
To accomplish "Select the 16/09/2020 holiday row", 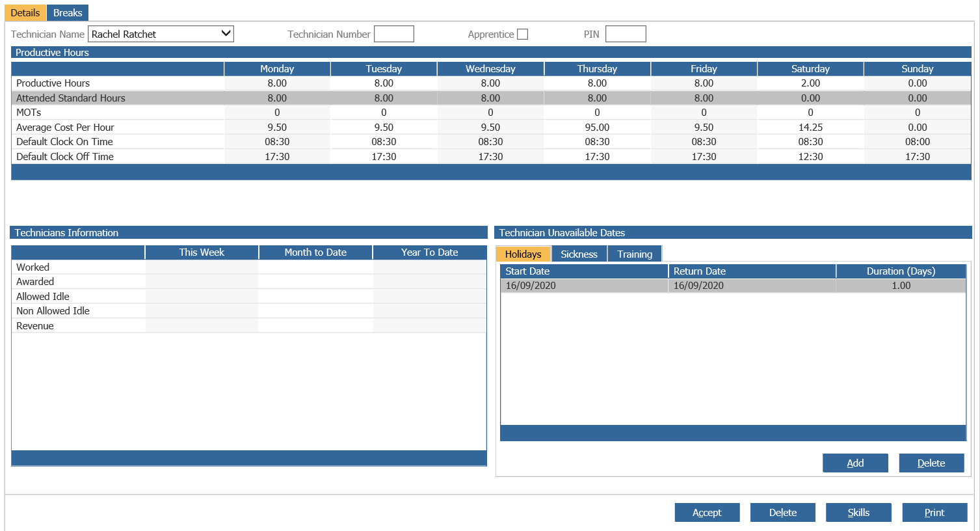I will click(x=732, y=286).
